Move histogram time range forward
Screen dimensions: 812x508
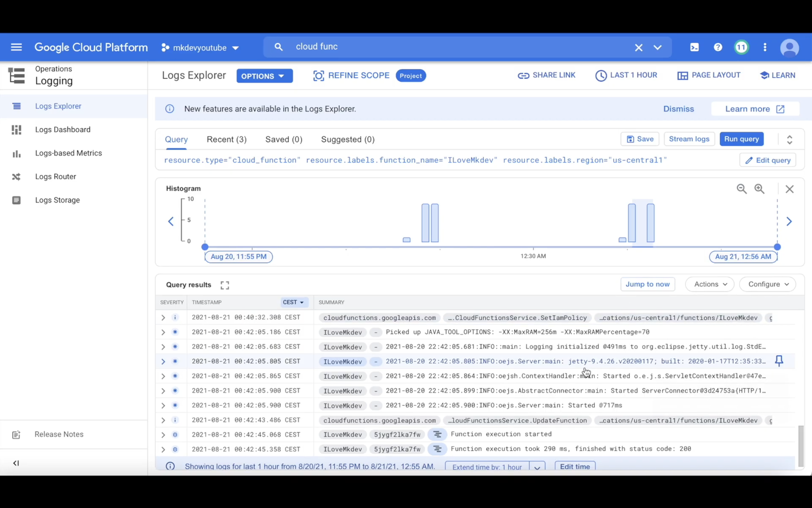(x=789, y=221)
